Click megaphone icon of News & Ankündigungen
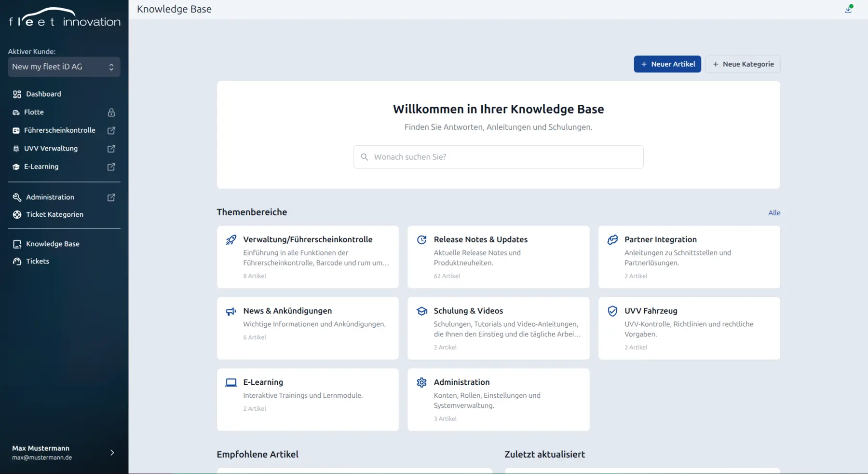Screen dimensions: 868x474 click(x=231, y=311)
